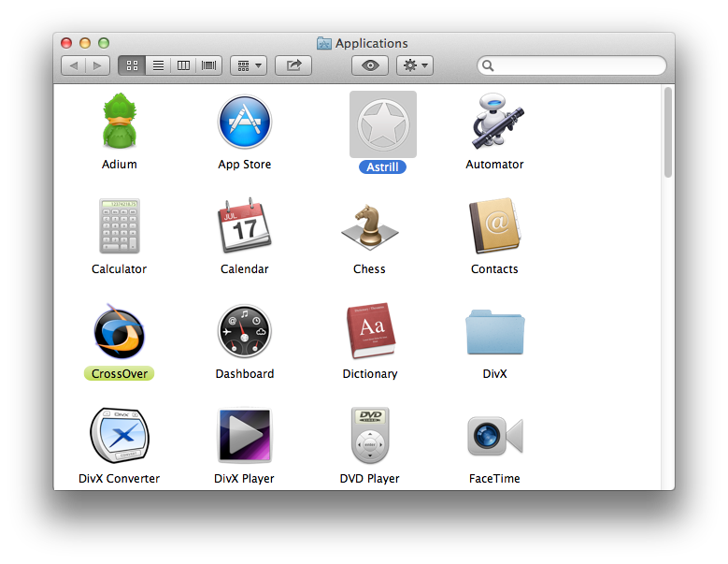Go back with the left arrow button
Image resolution: width=728 pixels, height=564 pixels.
click(73, 65)
